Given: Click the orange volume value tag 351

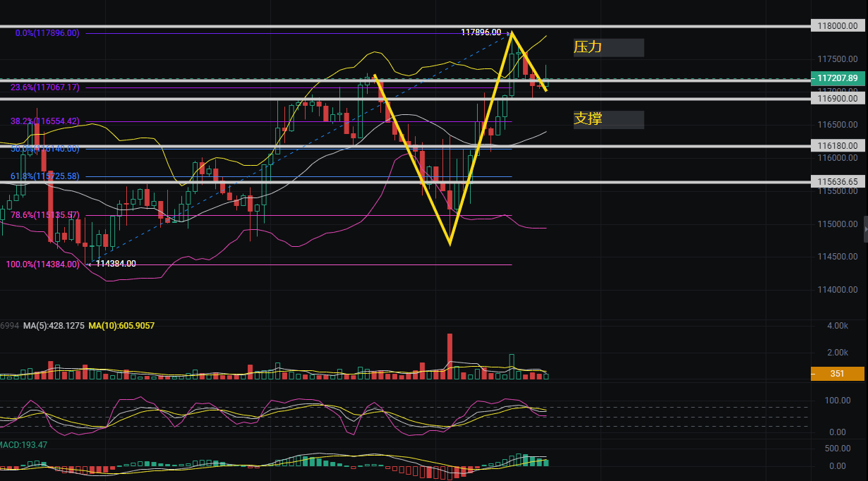Looking at the screenshot, I should (x=837, y=375).
